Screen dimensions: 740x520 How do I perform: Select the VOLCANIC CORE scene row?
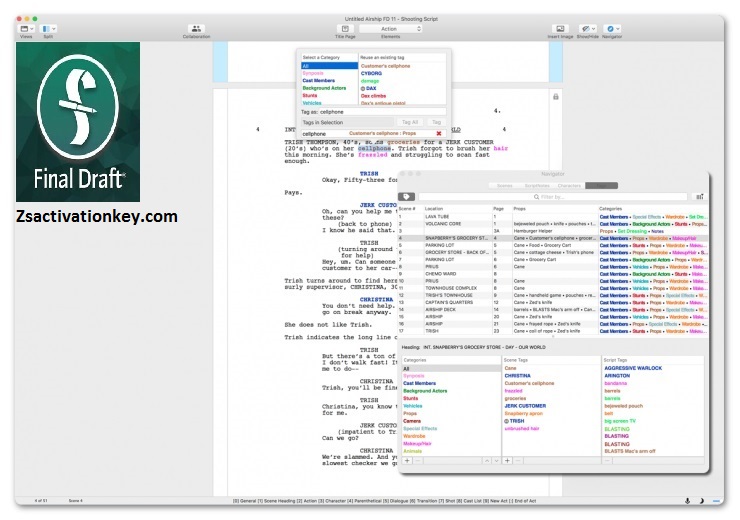(552, 224)
